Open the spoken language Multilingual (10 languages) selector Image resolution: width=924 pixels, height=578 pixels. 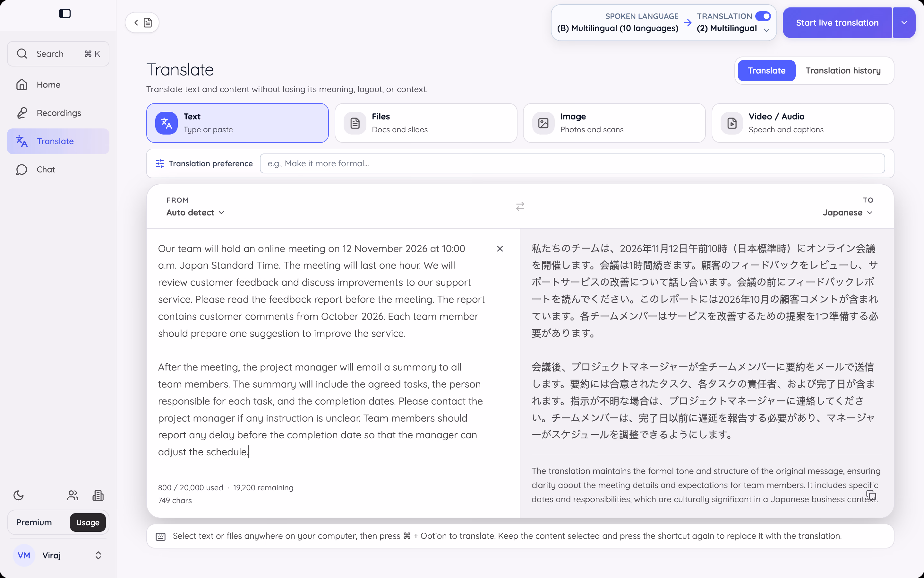click(618, 22)
